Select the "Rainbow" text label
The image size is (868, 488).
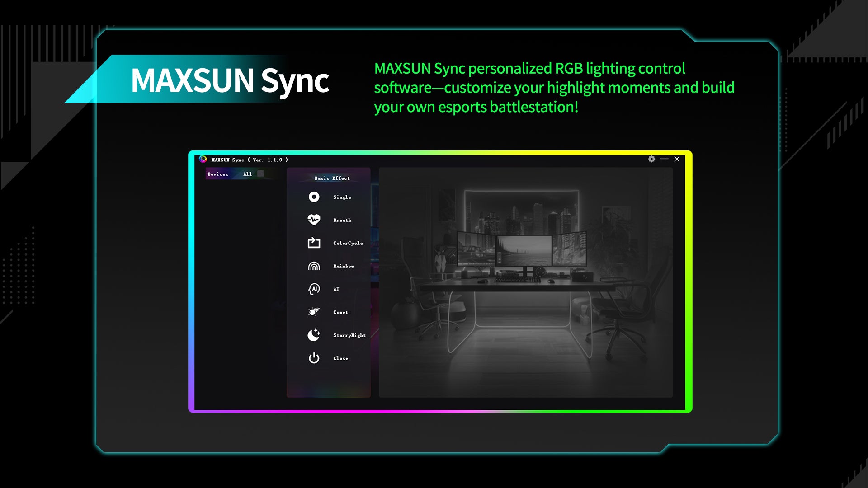(344, 266)
